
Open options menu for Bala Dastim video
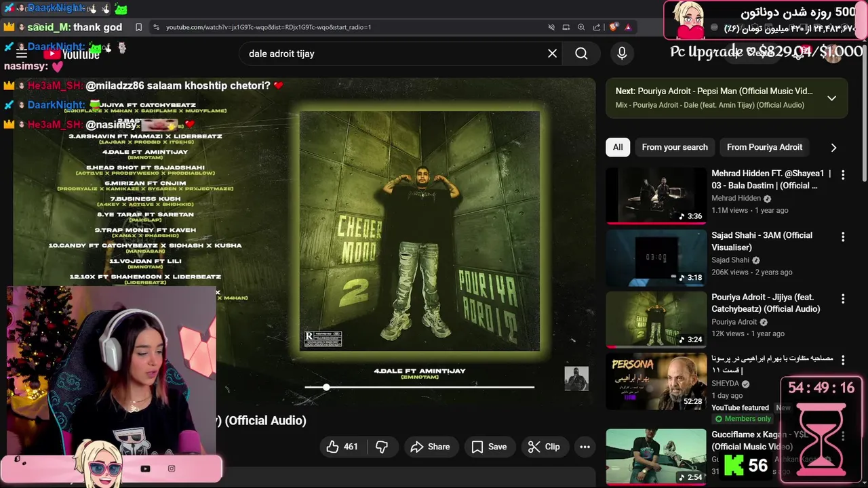pos(843,175)
